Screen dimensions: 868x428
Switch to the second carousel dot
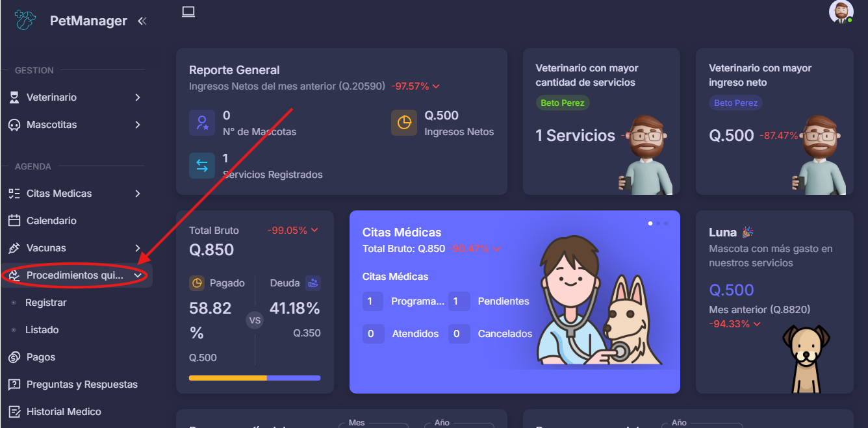(x=658, y=223)
